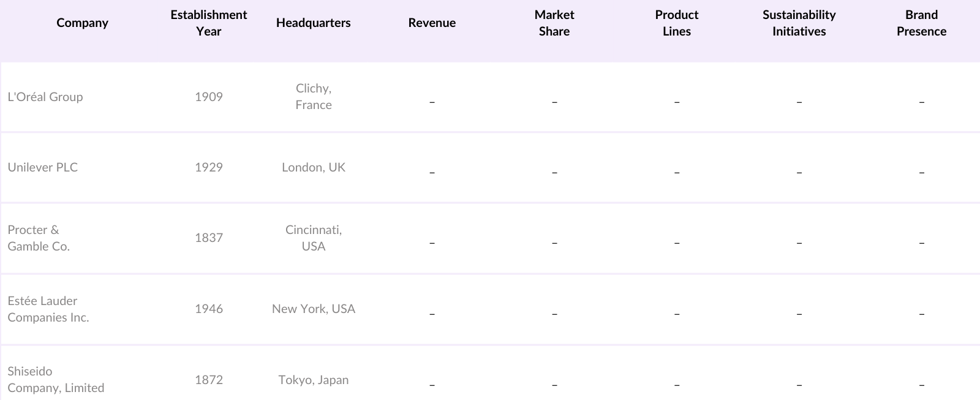Click the Headquarters column header
Viewport: 980px width, 400px height.
tap(314, 23)
